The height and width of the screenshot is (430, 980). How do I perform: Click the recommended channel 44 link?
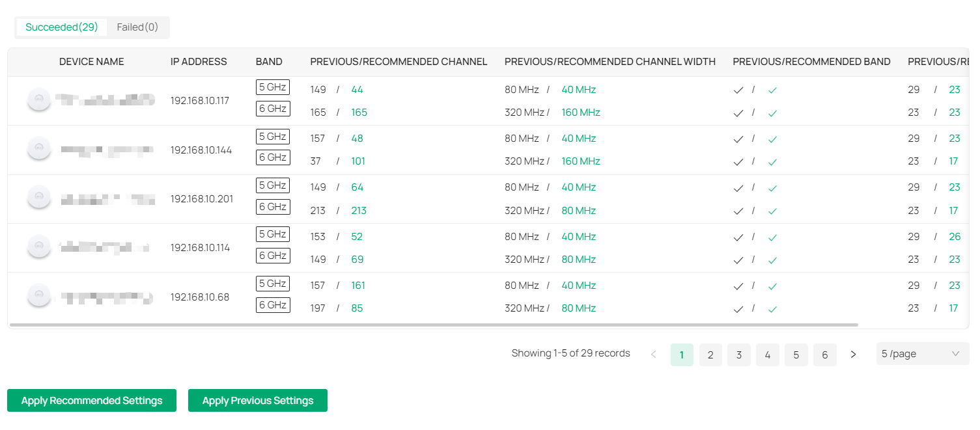357,89
